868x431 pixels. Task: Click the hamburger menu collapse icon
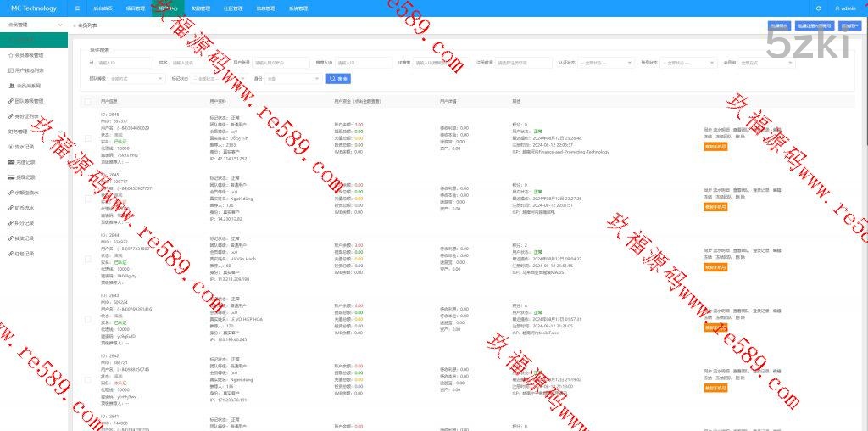click(78, 8)
